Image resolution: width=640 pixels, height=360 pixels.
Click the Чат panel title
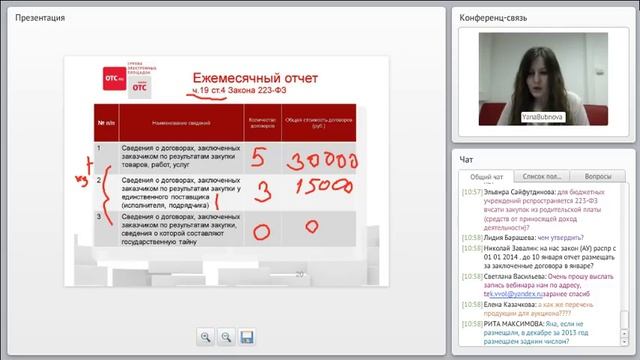(x=466, y=160)
